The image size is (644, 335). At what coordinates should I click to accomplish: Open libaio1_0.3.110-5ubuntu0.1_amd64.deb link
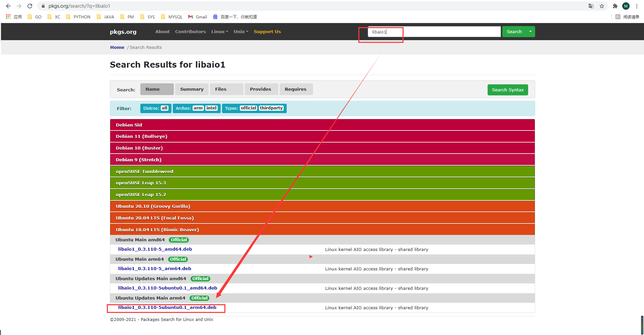pyautogui.click(x=168, y=288)
